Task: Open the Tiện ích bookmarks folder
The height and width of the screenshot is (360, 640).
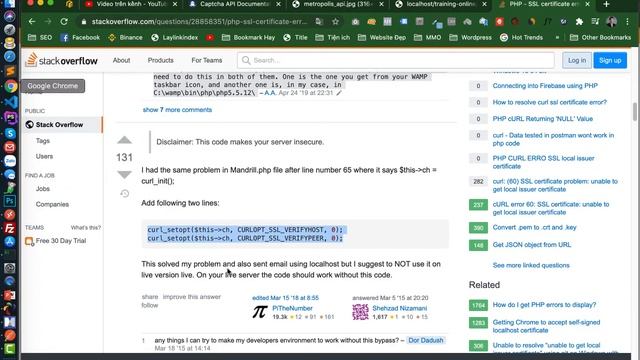Action: click(333, 38)
